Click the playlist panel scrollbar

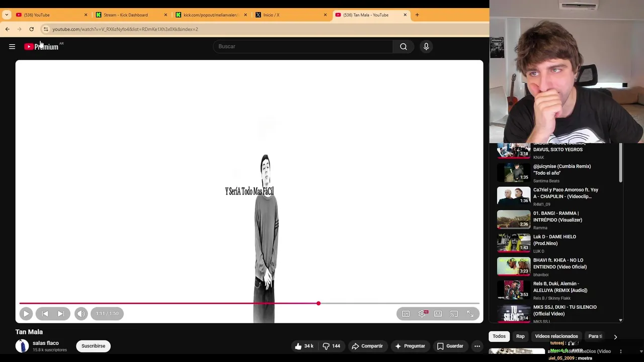(621, 163)
